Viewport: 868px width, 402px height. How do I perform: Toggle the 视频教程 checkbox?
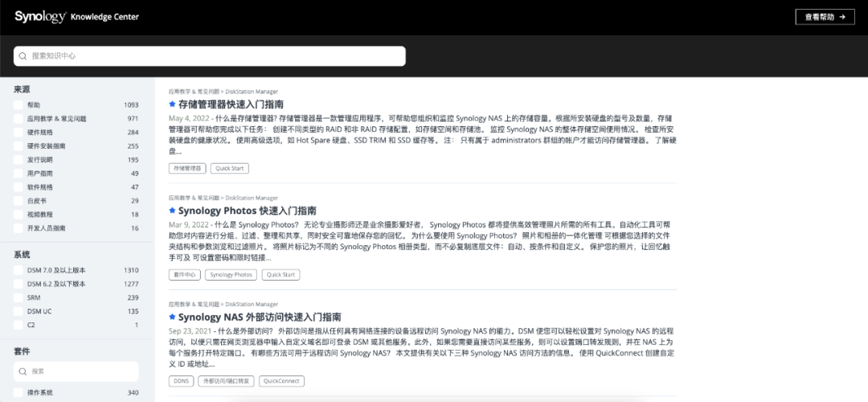click(x=18, y=215)
